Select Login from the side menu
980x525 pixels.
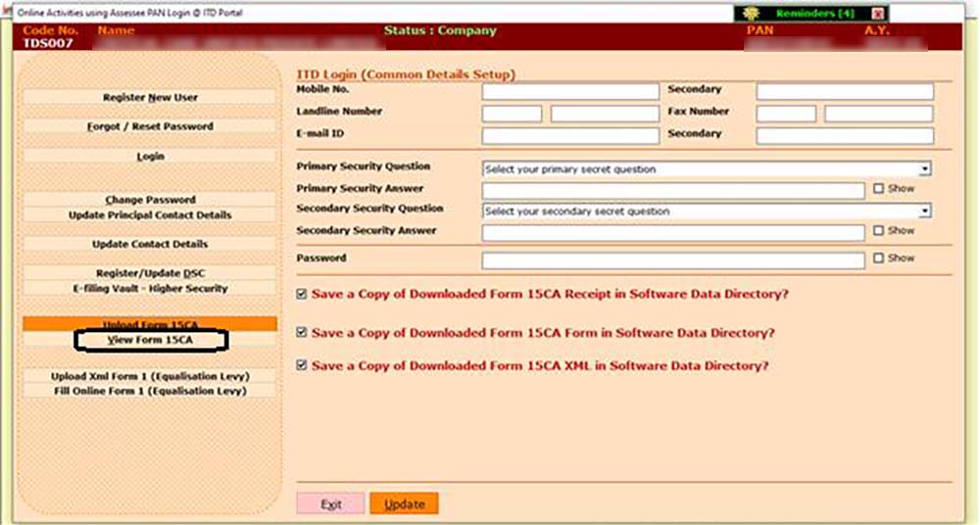point(150,157)
